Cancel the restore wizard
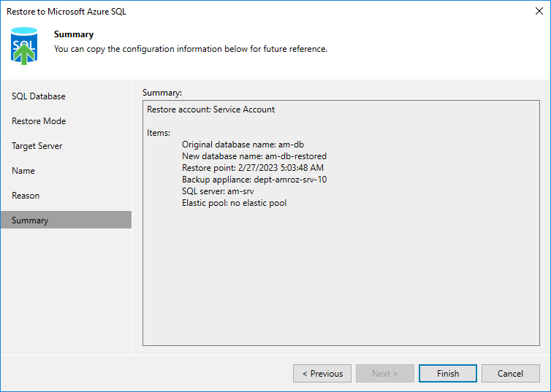This screenshot has height=392, width=551. [x=510, y=374]
